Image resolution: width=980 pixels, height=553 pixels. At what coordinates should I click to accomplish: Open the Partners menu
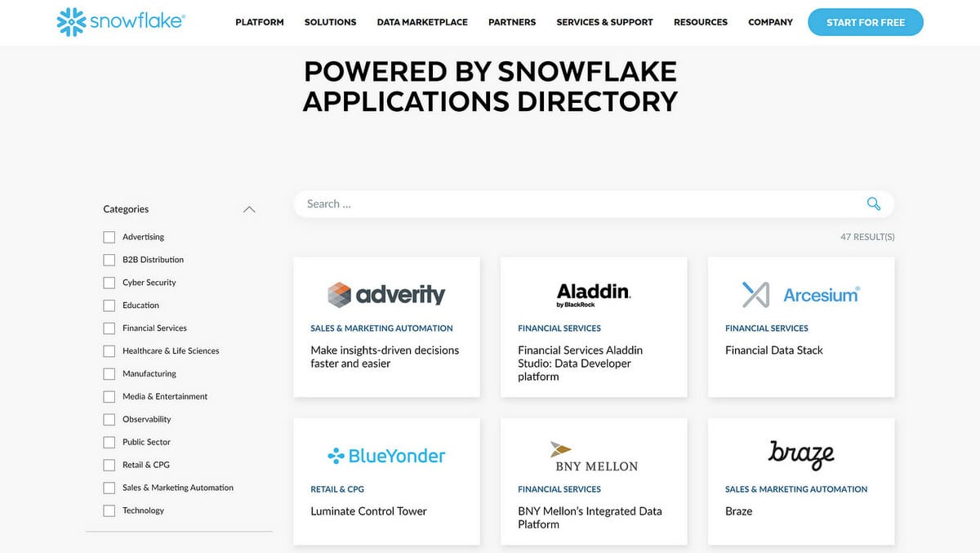512,22
